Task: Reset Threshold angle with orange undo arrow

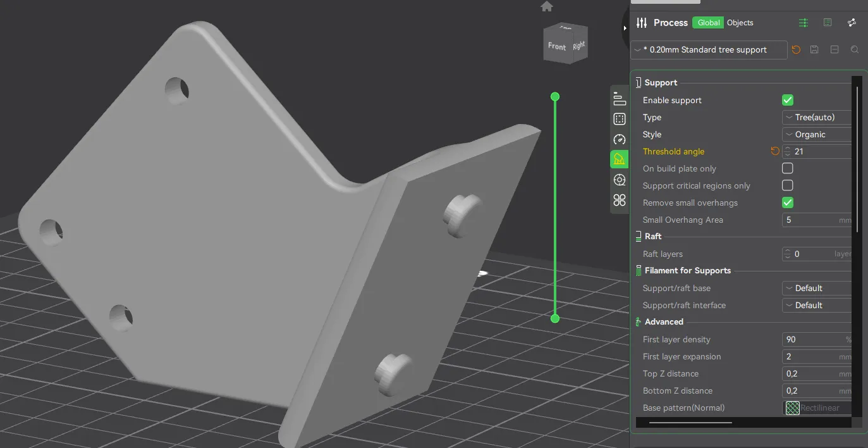Action: (x=775, y=151)
